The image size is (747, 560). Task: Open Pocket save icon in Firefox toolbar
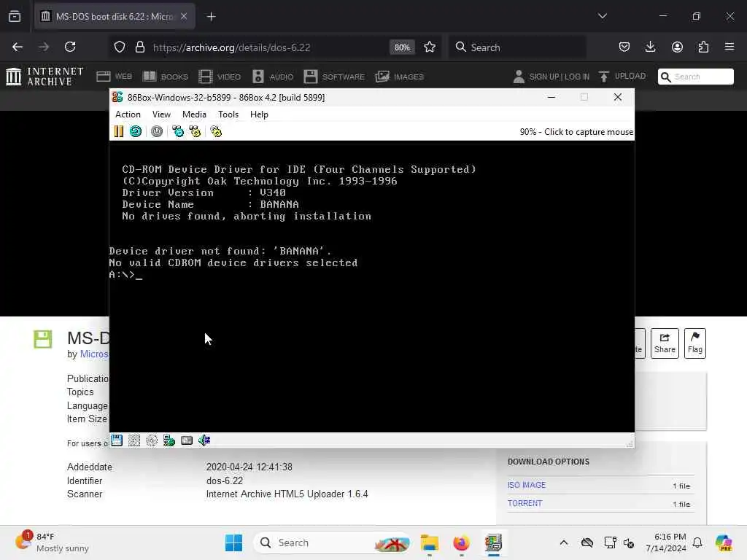tap(624, 47)
